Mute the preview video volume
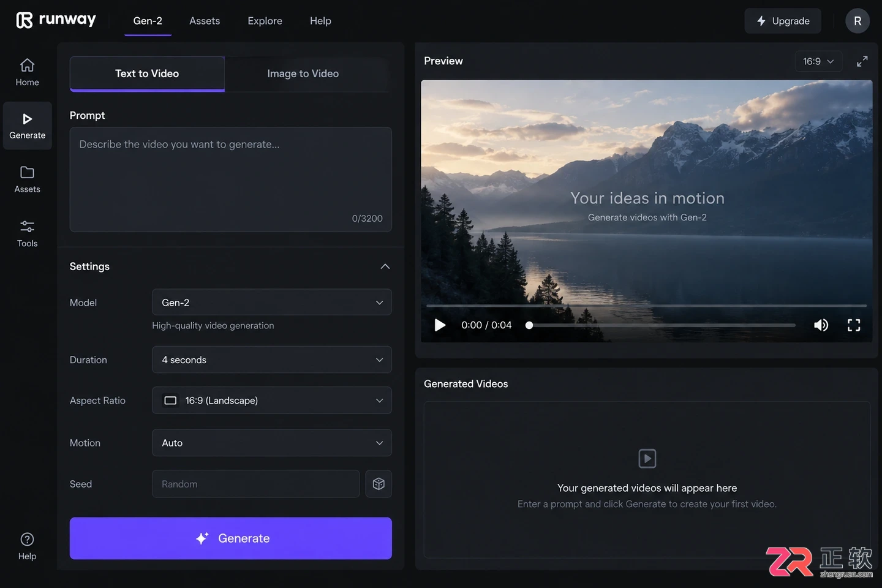Screen dimensions: 882x588 [821, 325]
